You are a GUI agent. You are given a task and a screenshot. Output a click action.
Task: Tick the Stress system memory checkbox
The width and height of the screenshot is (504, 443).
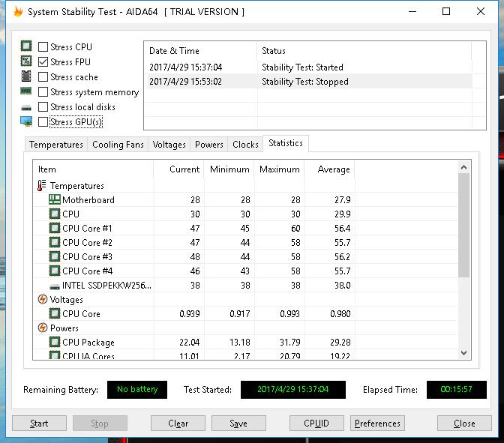(x=43, y=92)
